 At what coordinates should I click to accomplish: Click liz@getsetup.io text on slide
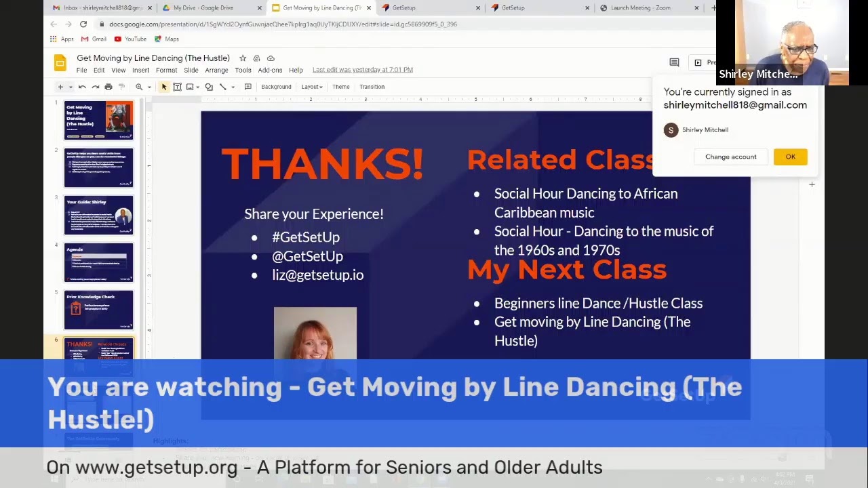click(x=317, y=275)
